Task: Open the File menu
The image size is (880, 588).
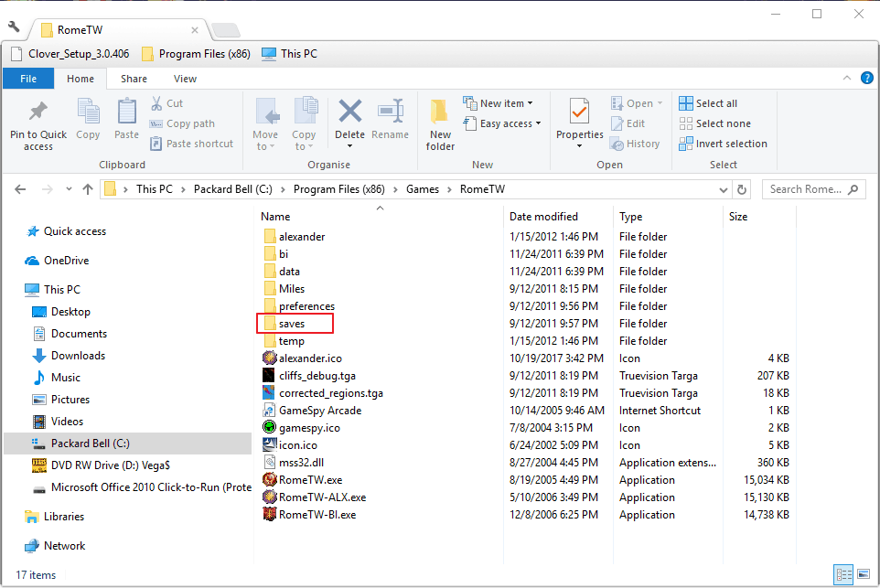Action: point(28,79)
